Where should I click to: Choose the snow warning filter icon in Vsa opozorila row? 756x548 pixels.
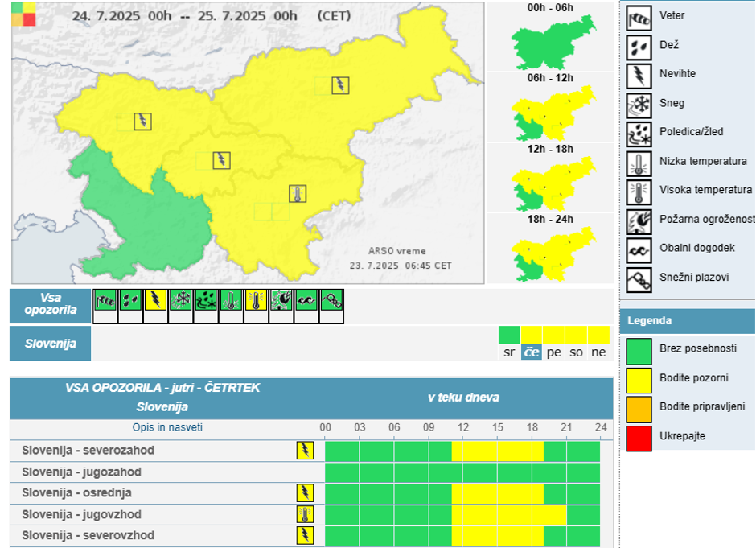(180, 301)
